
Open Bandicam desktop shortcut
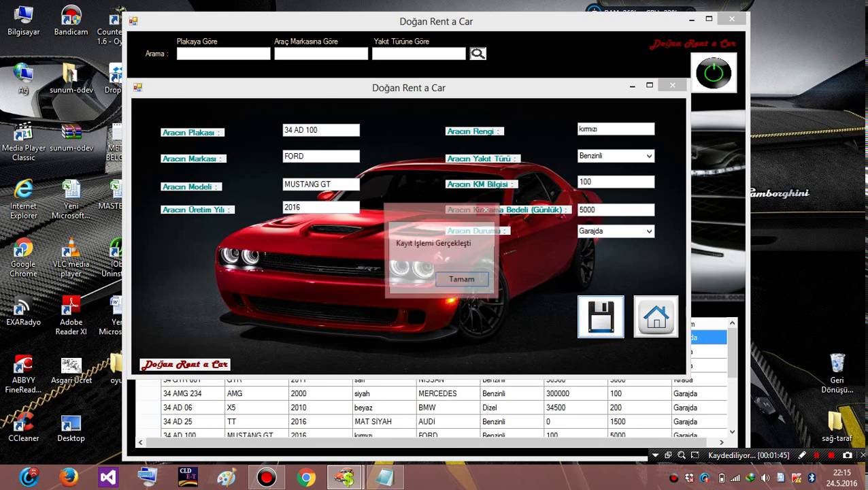(71, 21)
